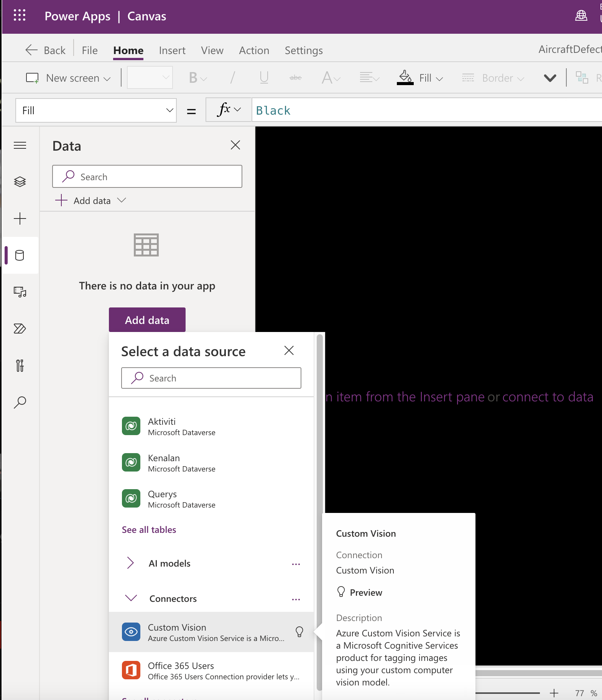
Task: Click the preview lightbulb on Custom Vision row
Action: pyautogui.click(x=299, y=632)
